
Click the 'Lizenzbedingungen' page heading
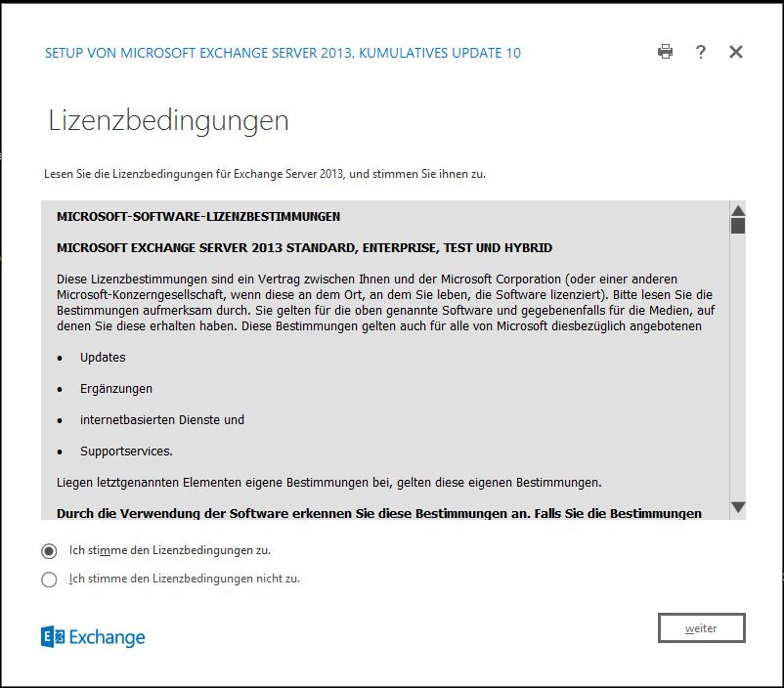pyautogui.click(x=168, y=120)
